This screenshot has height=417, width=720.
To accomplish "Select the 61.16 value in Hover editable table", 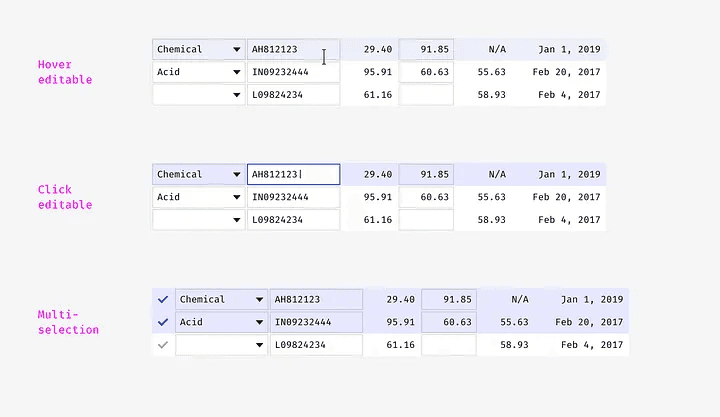I will (378, 95).
